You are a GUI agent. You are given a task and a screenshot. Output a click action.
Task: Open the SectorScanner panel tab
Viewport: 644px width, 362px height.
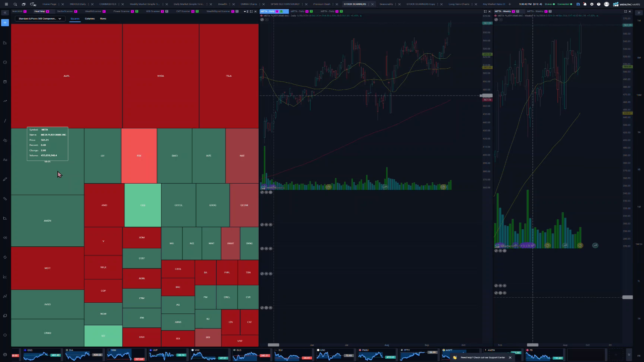click(x=65, y=11)
